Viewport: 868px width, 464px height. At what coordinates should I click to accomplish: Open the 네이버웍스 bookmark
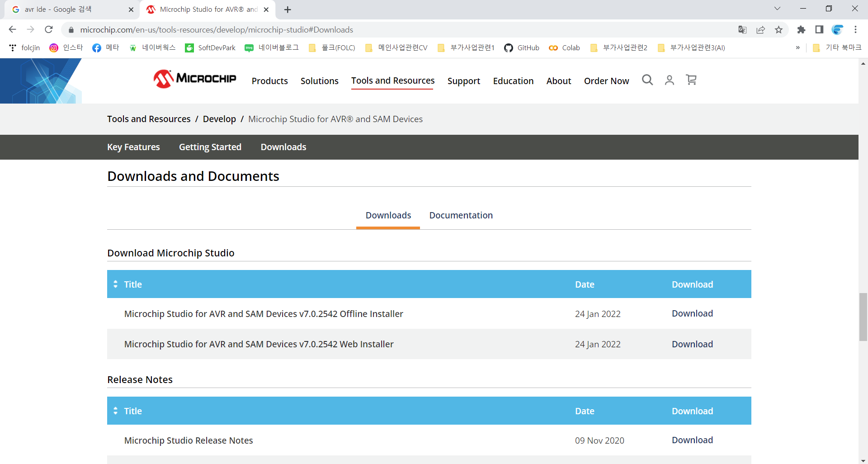(x=152, y=47)
